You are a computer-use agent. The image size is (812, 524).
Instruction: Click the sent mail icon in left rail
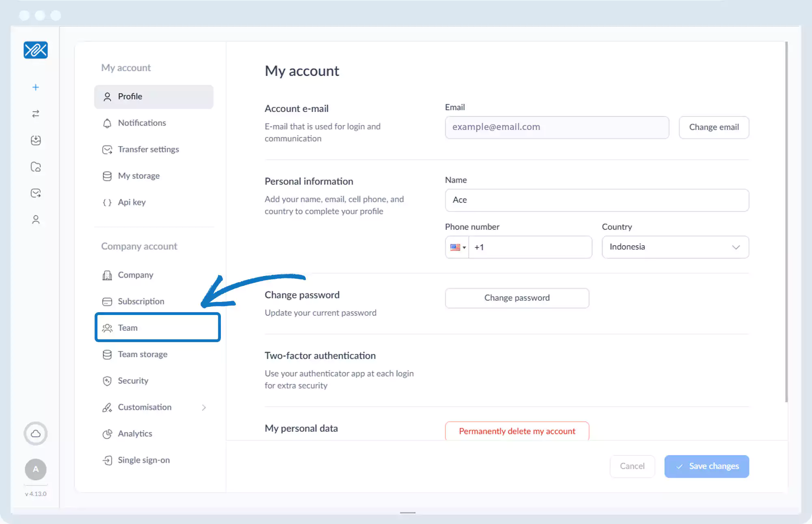[x=36, y=193]
